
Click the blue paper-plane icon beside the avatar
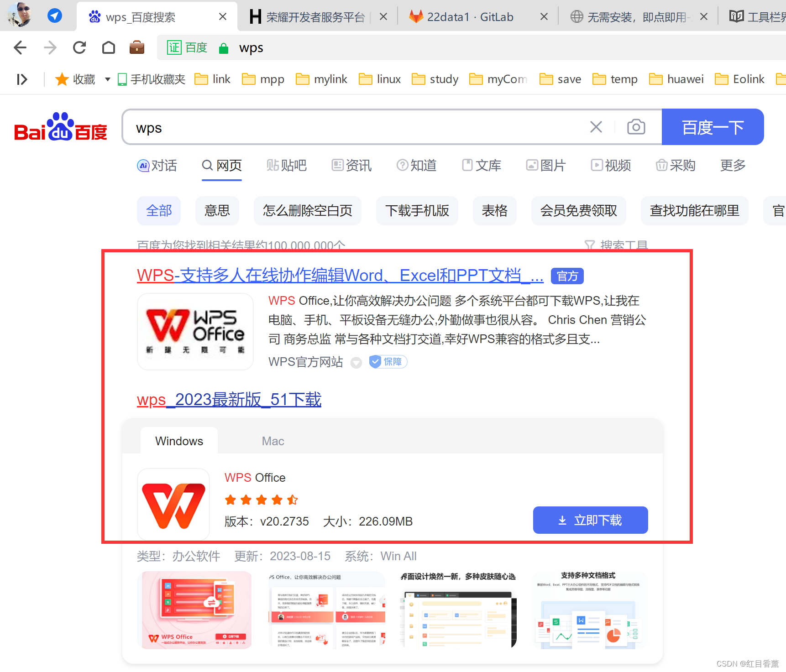[x=55, y=16]
